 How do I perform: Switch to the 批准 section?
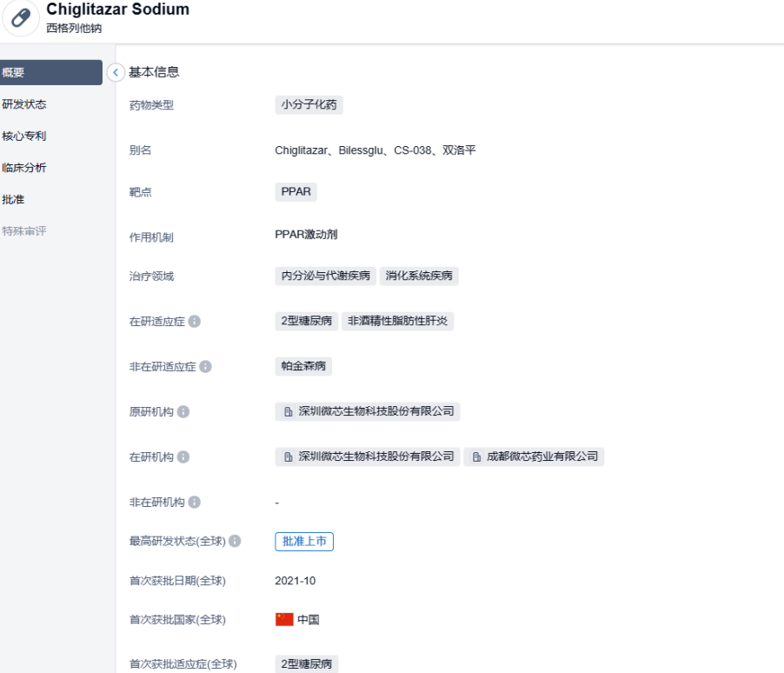[14, 200]
